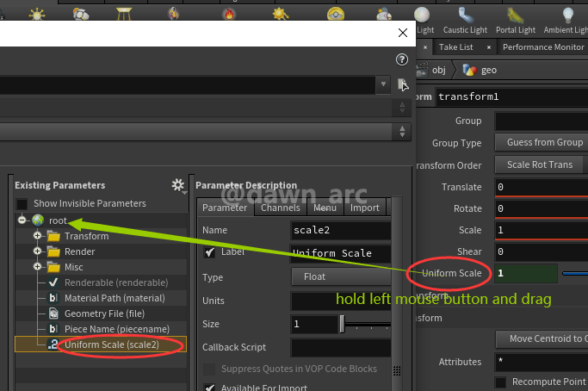Enable Show Invisible Parameters checkbox
Viewport: 588px width, 391px height.
point(22,204)
